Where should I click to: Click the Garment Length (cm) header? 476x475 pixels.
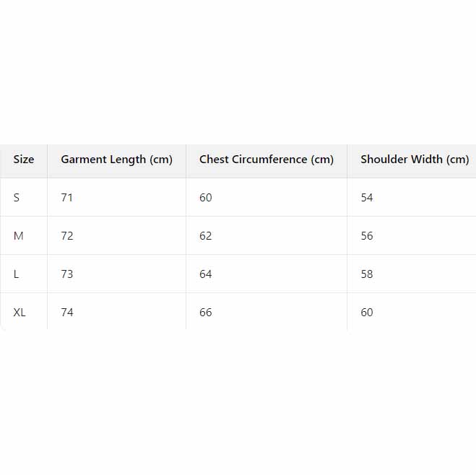pyautogui.click(x=116, y=160)
